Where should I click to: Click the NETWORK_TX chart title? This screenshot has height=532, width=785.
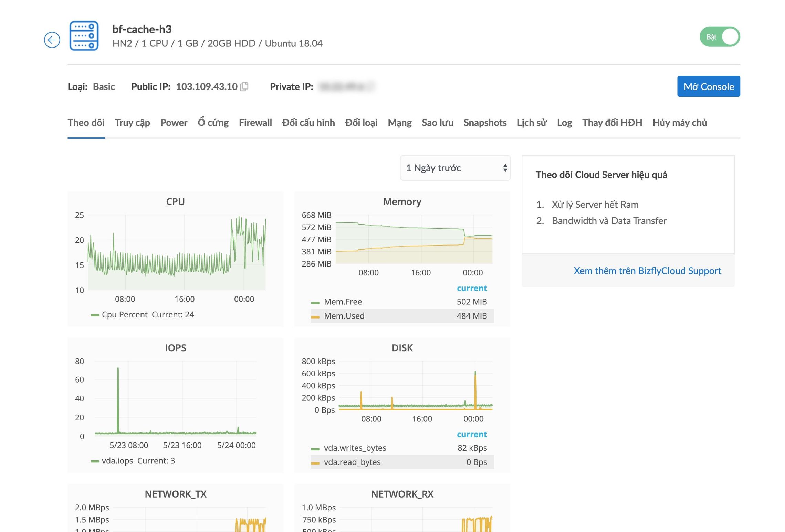[175, 494]
